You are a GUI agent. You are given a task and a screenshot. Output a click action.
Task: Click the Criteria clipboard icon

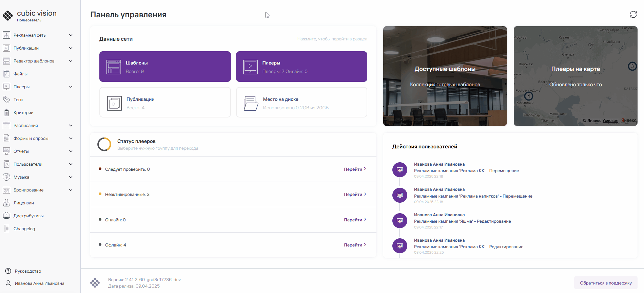pos(6,112)
